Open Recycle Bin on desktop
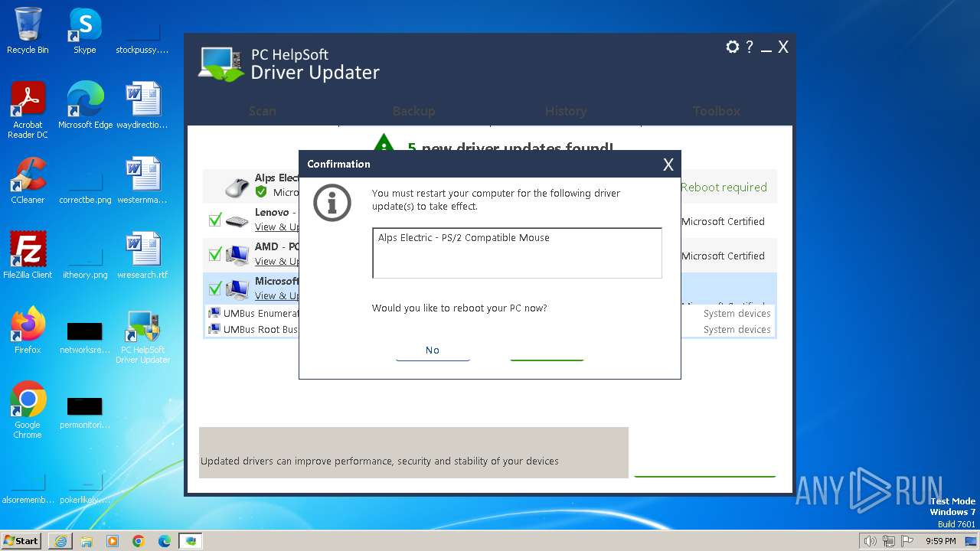 [x=28, y=31]
